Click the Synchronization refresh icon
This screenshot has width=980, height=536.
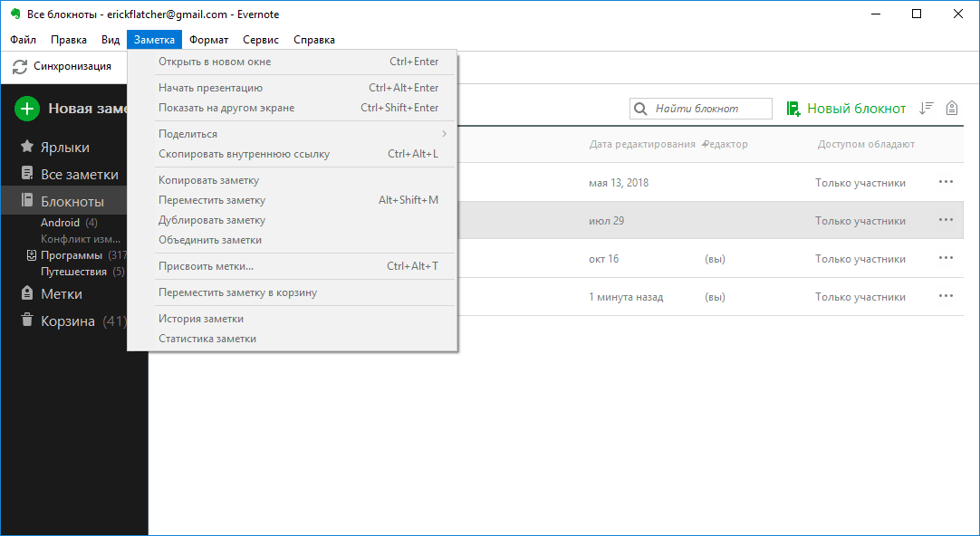click(20, 66)
